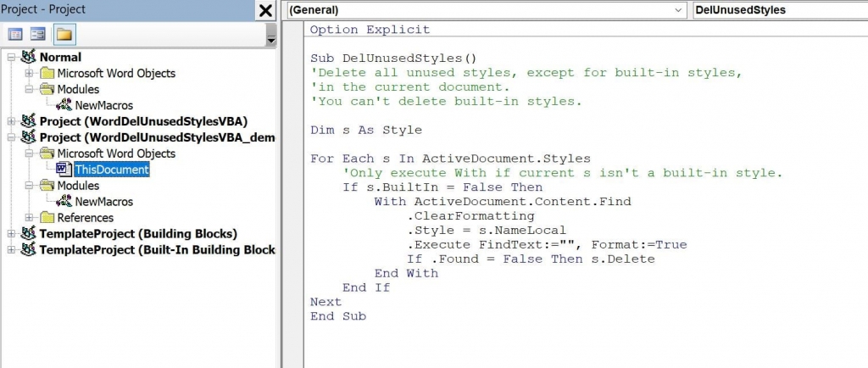Collapse the Normal project node

(11, 57)
